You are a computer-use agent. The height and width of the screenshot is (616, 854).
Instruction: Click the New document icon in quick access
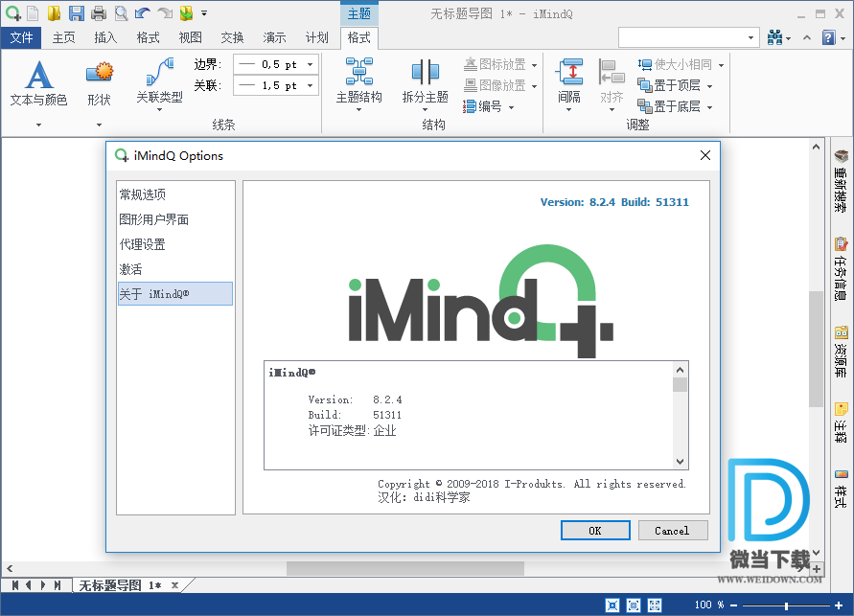click(x=33, y=12)
